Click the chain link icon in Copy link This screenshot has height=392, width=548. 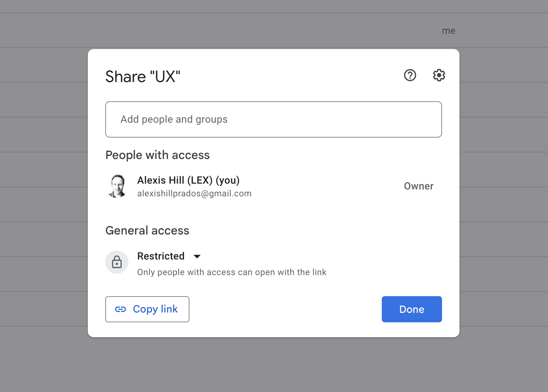coord(120,309)
